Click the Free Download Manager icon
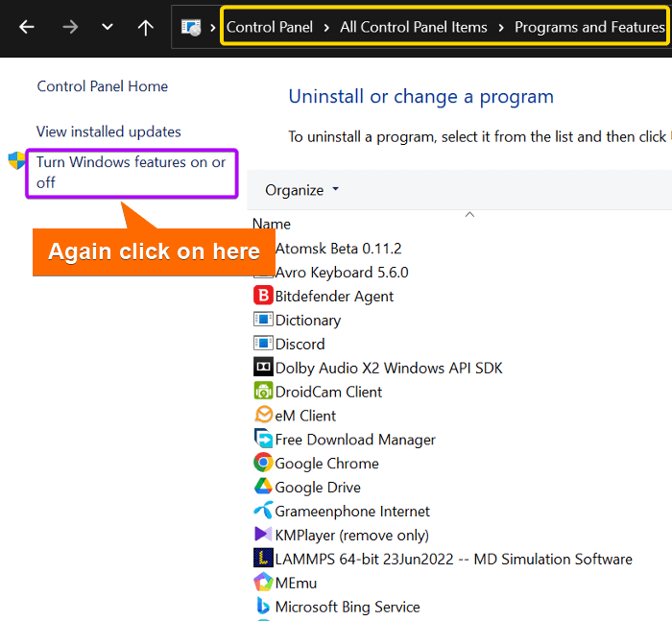This screenshot has width=672, height=621. click(263, 439)
